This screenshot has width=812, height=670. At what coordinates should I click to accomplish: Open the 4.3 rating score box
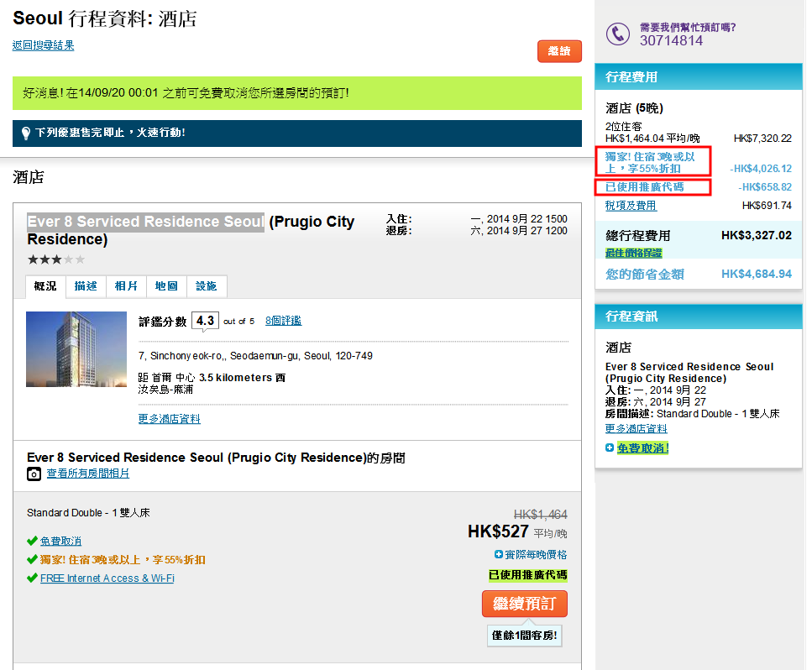(205, 321)
